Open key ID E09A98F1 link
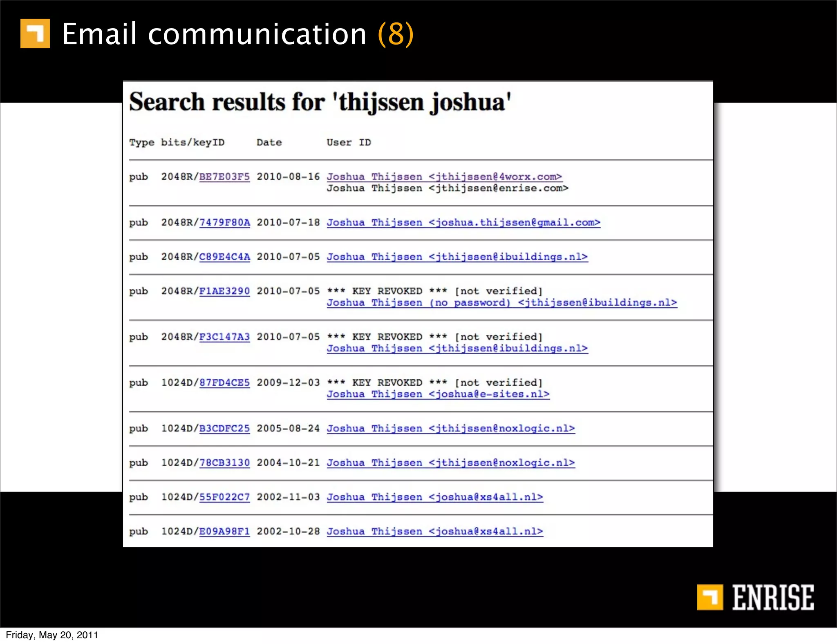Viewport: 837px width, 644px height. point(224,531)
